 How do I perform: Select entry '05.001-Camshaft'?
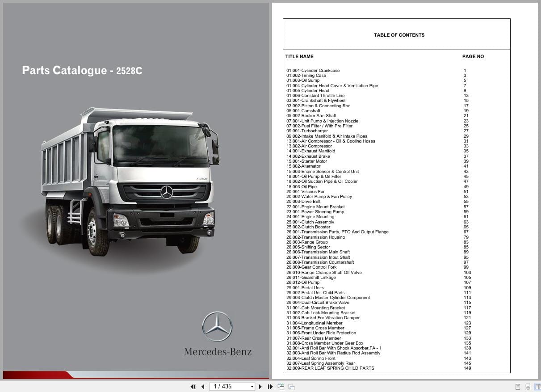point(303,111)
